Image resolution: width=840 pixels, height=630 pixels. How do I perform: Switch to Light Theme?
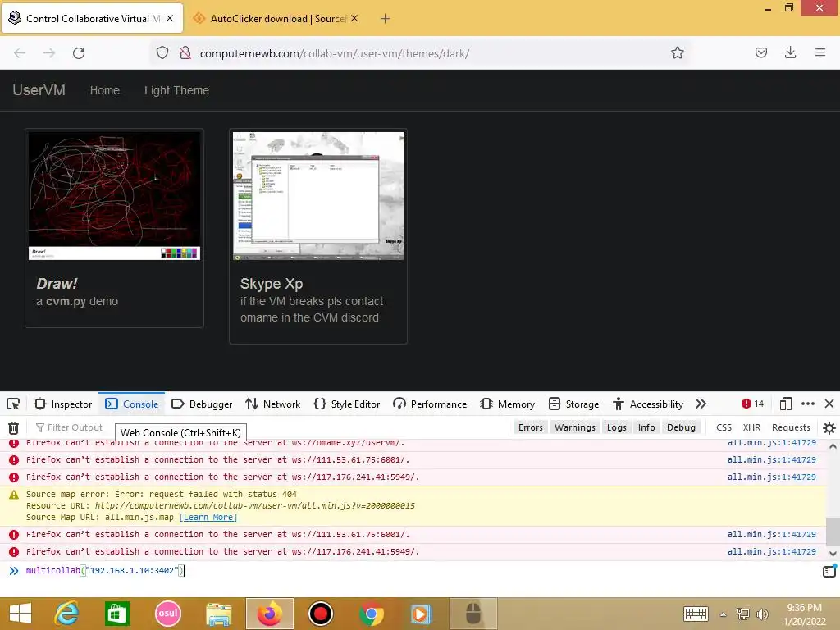click(176, 90)
